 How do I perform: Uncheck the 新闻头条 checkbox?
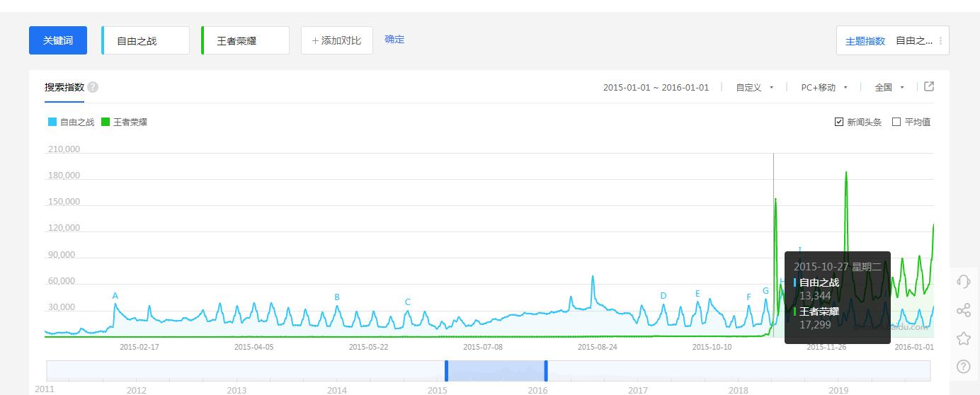pyautogui.click(x=839, y=122)
